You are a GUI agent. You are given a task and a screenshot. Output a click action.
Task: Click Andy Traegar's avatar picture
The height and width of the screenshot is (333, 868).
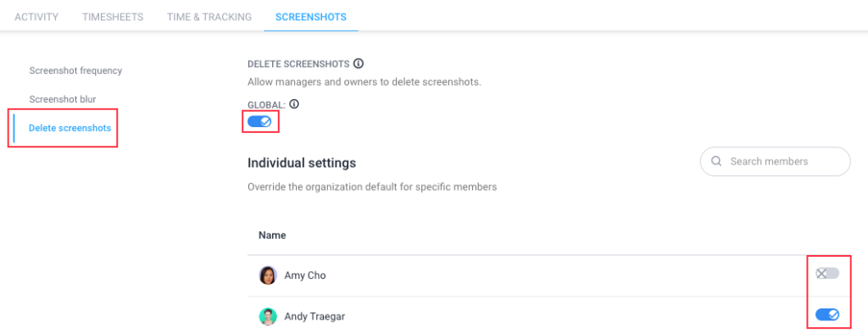(x=268, y=316)
